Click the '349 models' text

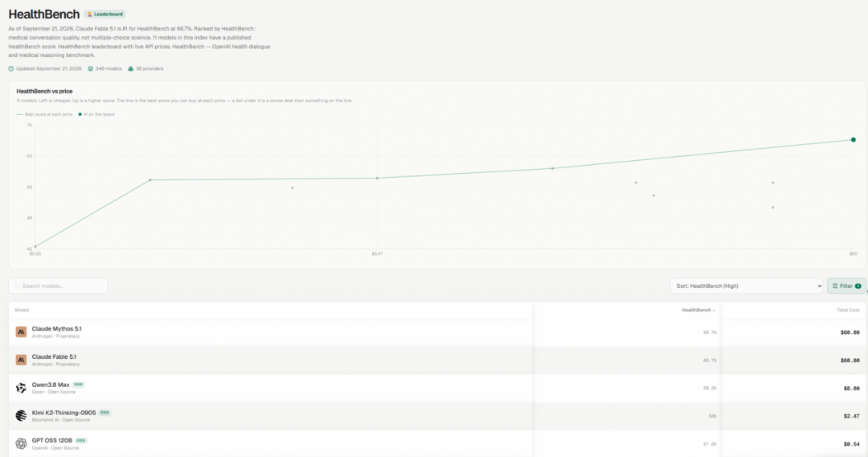coord(108,68)
